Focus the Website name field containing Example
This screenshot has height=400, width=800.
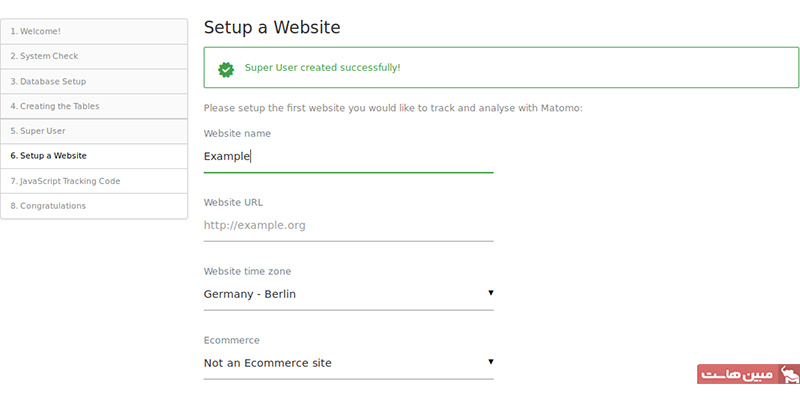[348, 156]
